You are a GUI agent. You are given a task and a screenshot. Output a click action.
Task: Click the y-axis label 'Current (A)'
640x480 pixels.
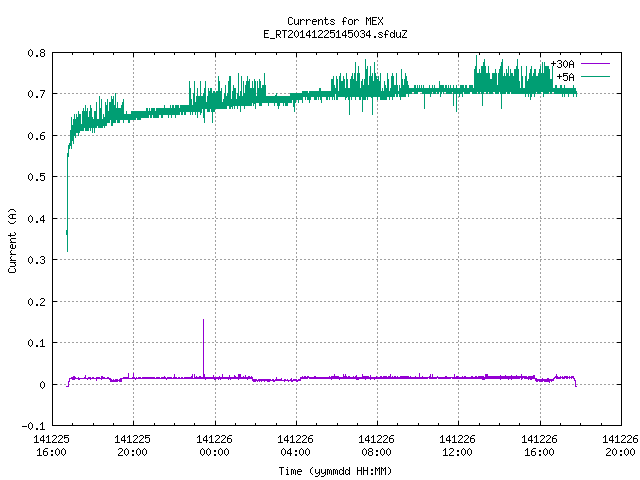click(x=12, y=241)
